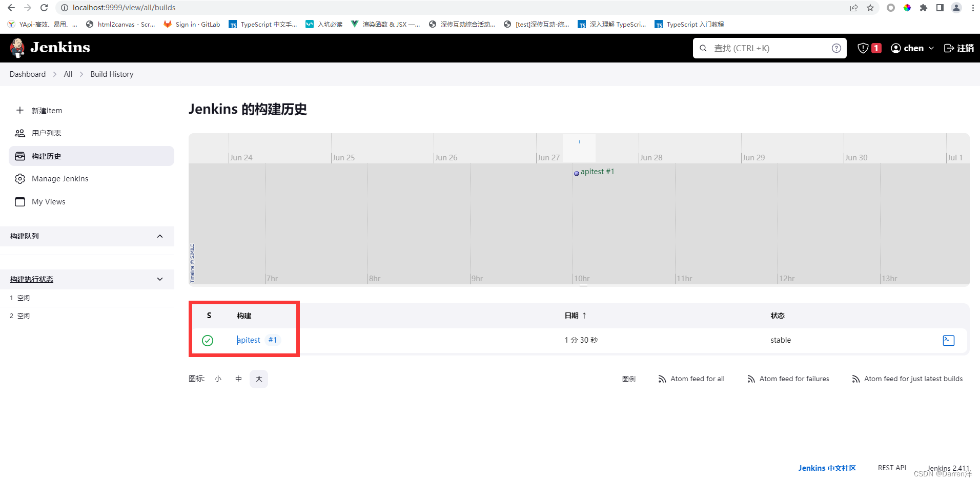Sort by the 日期 column header
This screenshot has width=980, height=482.
tap(575, 316)
